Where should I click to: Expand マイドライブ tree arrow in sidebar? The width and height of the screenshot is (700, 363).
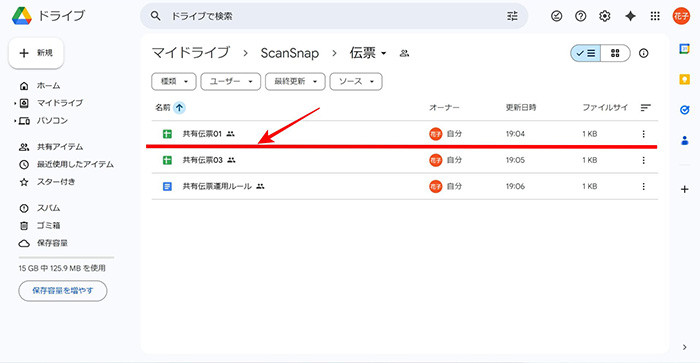[x=15, y=103]
